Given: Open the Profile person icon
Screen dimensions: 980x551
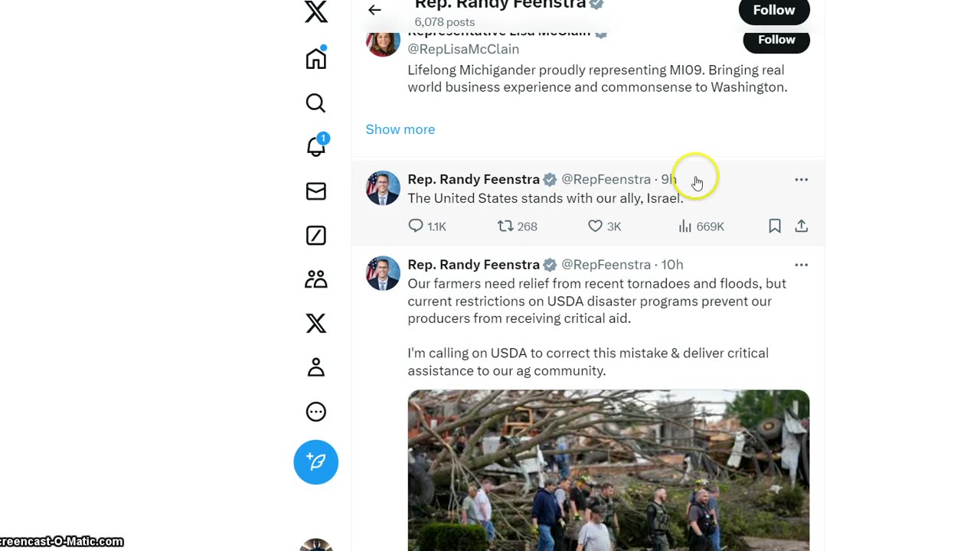Looking at the screenshot, I should point(315,368).
